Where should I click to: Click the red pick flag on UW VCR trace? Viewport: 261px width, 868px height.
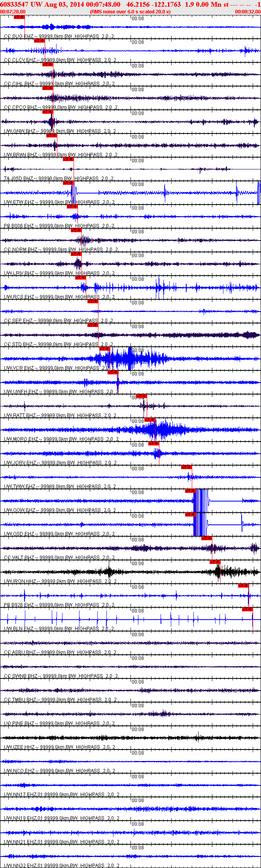click(105, 349)
